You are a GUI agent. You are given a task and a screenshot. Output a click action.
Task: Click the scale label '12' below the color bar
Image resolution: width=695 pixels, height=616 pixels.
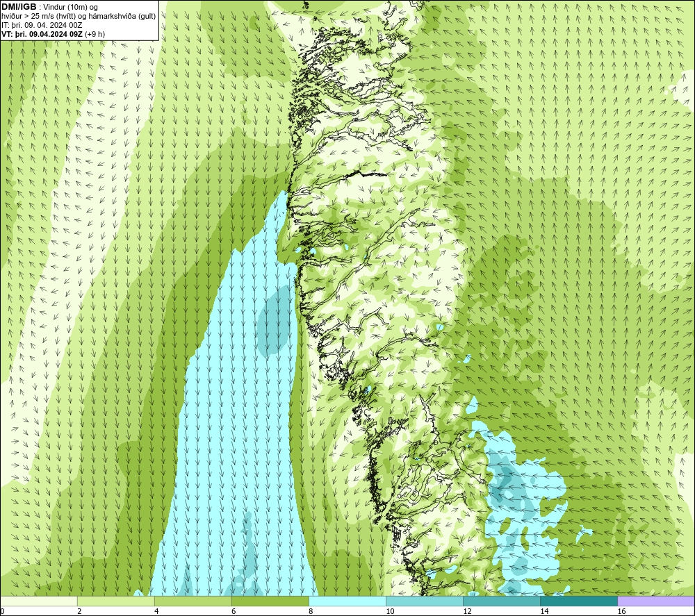click(x=467, y=612)
